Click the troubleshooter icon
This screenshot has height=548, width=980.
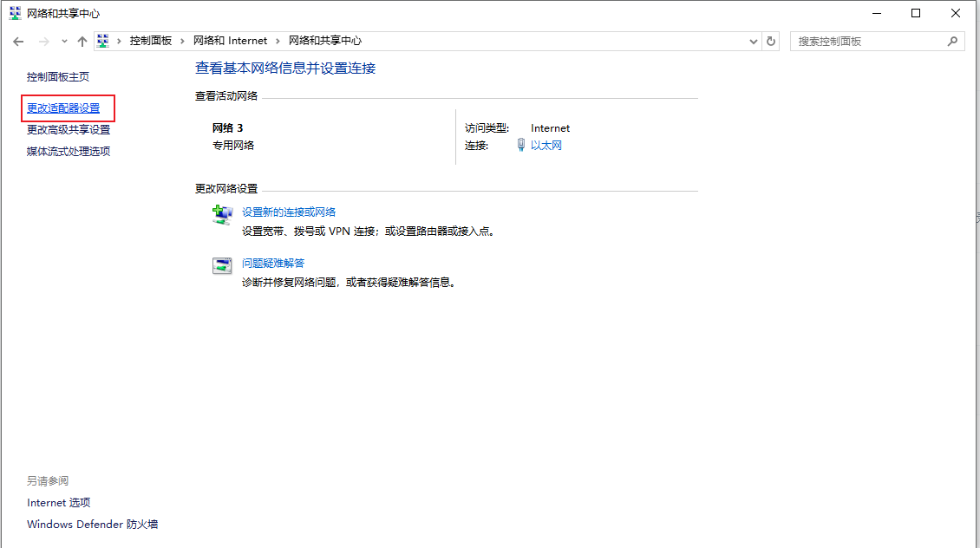pos(222,266)
